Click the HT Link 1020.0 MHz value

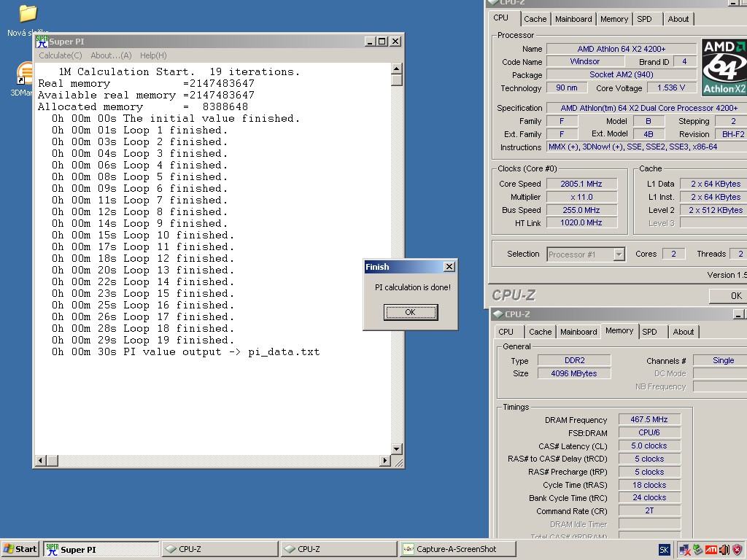coord(581,222)
